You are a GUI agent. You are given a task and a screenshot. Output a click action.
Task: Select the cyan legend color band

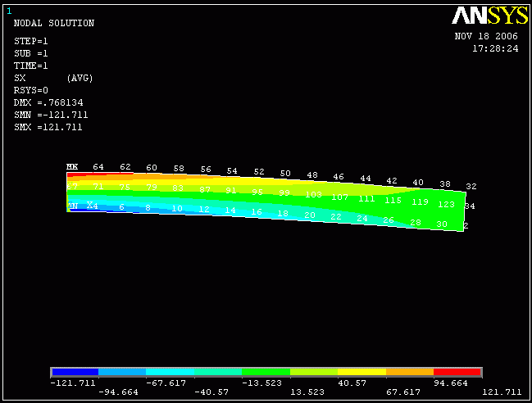coord(170,372)
